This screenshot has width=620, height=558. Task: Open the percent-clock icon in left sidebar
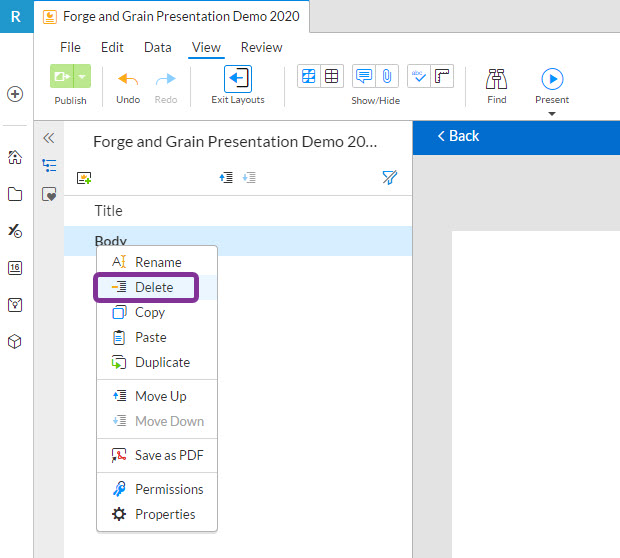pos(15,231)
